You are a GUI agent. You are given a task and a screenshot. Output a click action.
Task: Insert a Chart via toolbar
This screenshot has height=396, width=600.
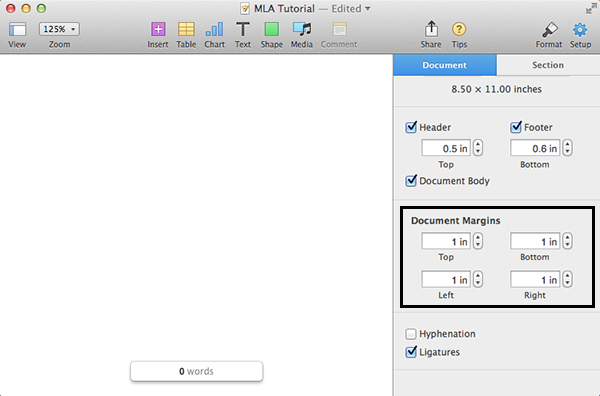point(214,29)
